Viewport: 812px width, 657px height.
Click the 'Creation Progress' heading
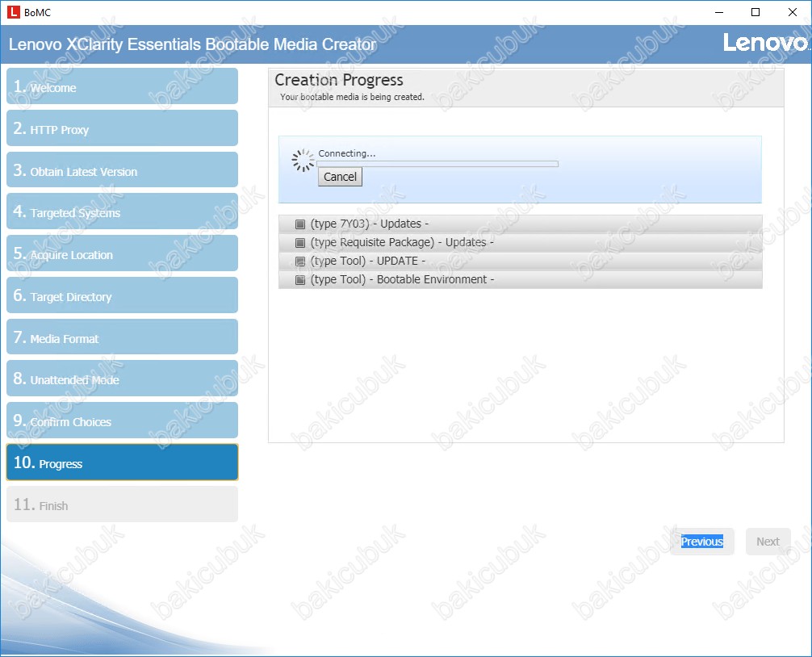[339, 80]
